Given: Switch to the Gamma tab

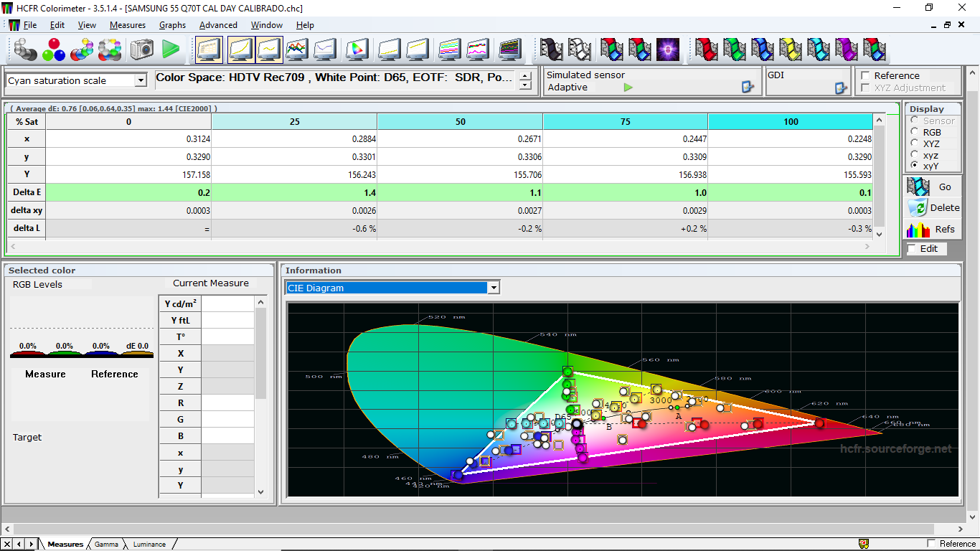Looking at the screenshot, I should click(x=106, y=544).
